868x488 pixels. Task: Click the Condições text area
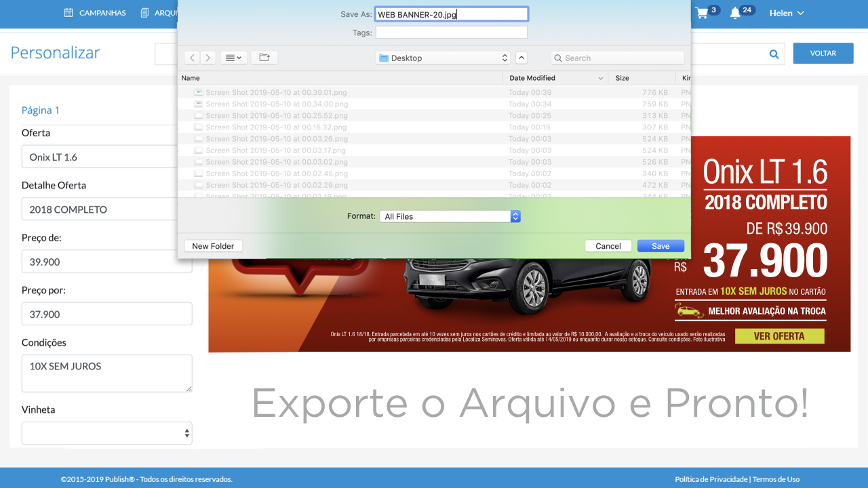coord(106,373)
